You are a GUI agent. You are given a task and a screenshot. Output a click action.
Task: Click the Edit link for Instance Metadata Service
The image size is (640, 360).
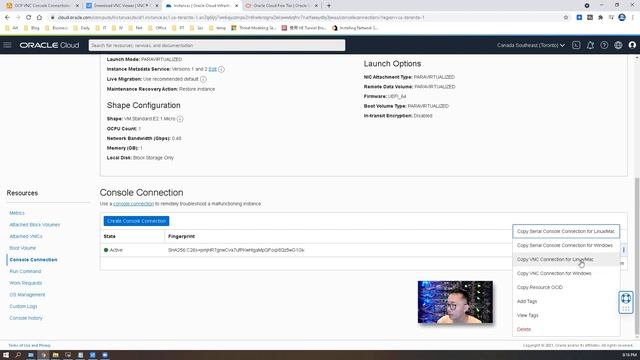(212, 69)
